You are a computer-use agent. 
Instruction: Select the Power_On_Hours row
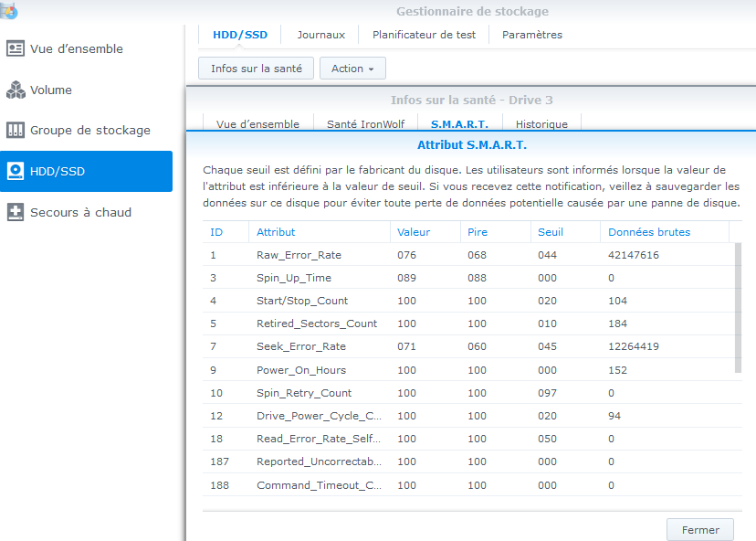click(x=468, y=370)
